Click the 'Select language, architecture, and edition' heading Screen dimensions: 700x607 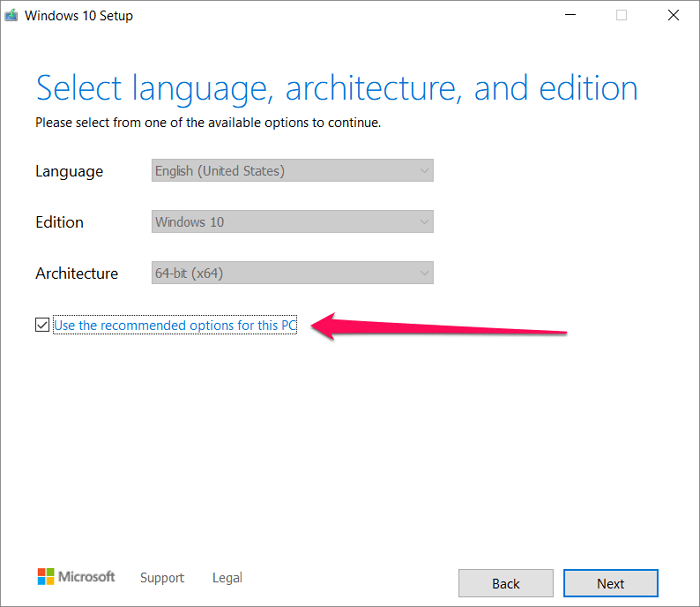click(337, 88)
